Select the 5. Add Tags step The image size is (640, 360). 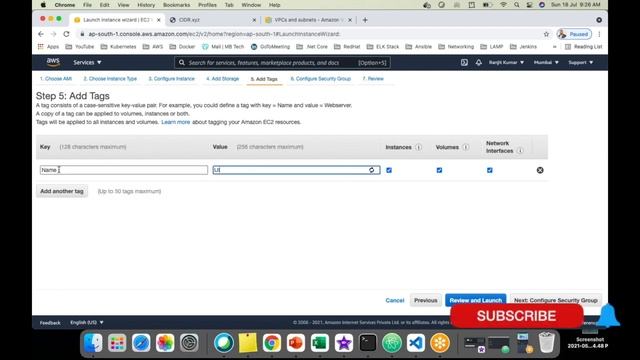(264, 79)
